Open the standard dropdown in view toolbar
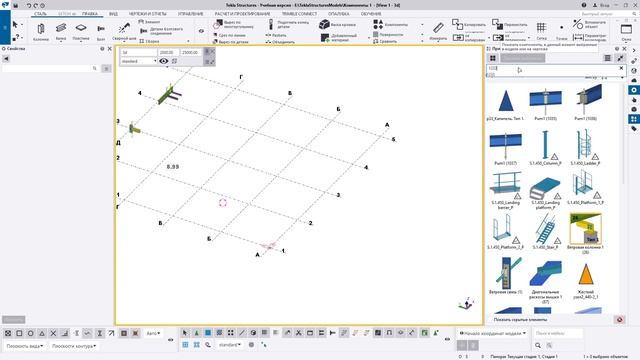Image resolution: width=640 pixels, height=360 pixels. pos(139,61)
